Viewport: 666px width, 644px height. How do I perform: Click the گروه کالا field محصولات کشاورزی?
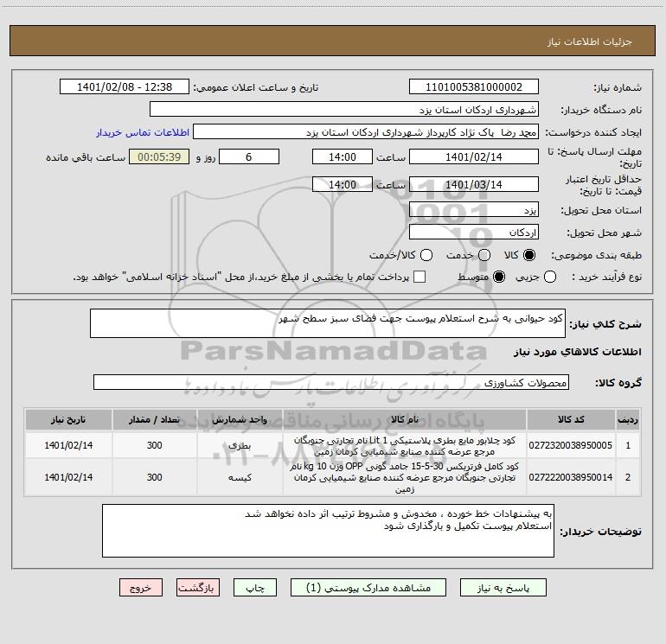[x=331, y=382]
